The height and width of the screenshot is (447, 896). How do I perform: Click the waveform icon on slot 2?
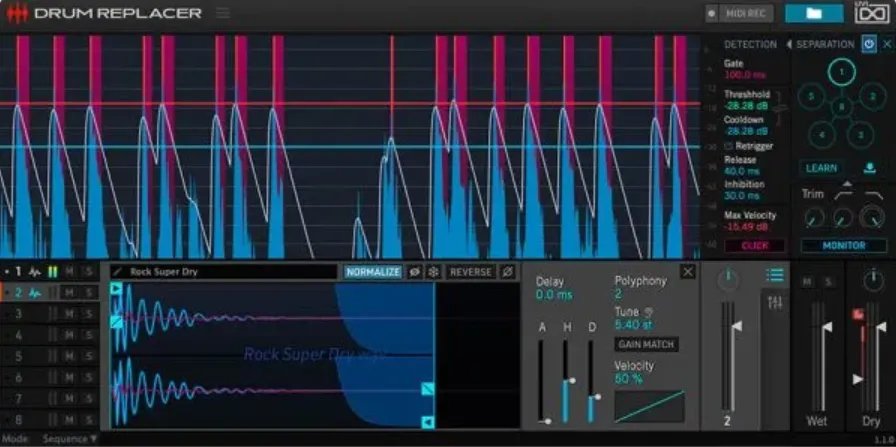tap(35, 293)
